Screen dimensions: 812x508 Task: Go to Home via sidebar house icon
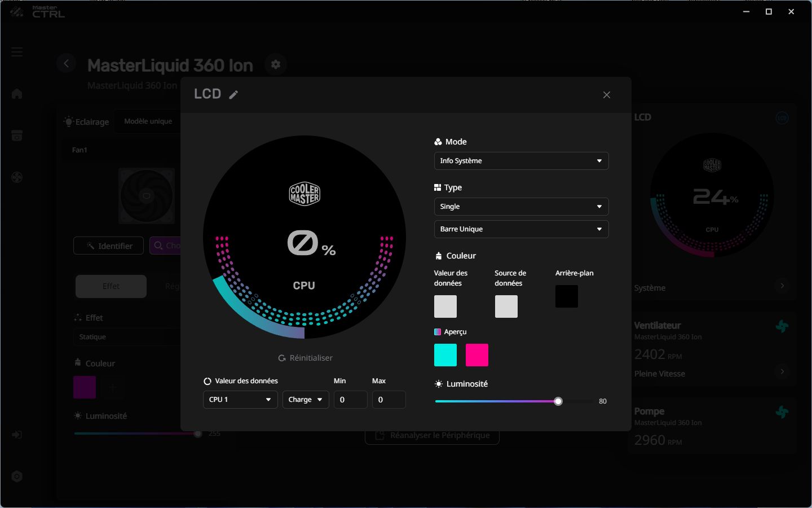tap(17, 94)
